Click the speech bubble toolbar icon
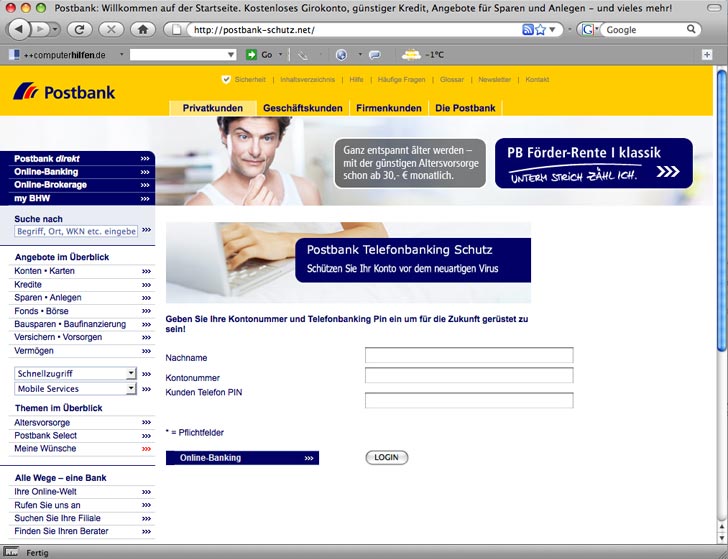 375,55
